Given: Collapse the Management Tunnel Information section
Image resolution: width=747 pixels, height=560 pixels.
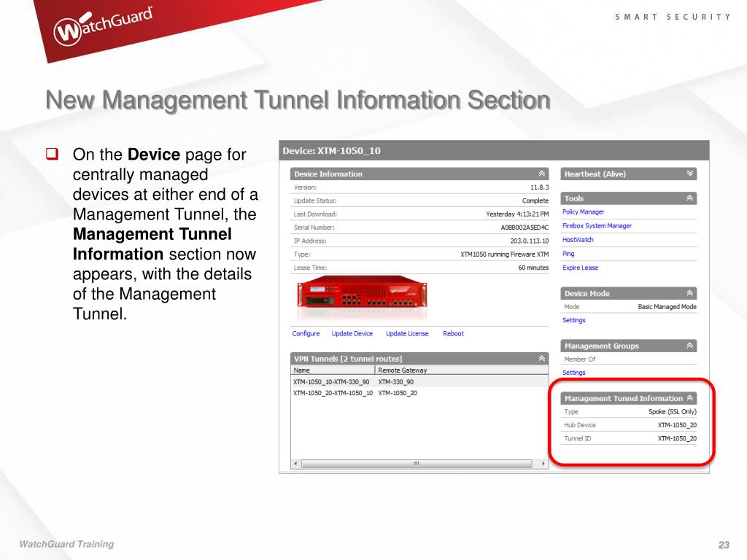Looking at the screenshot, I should point(690,398).
